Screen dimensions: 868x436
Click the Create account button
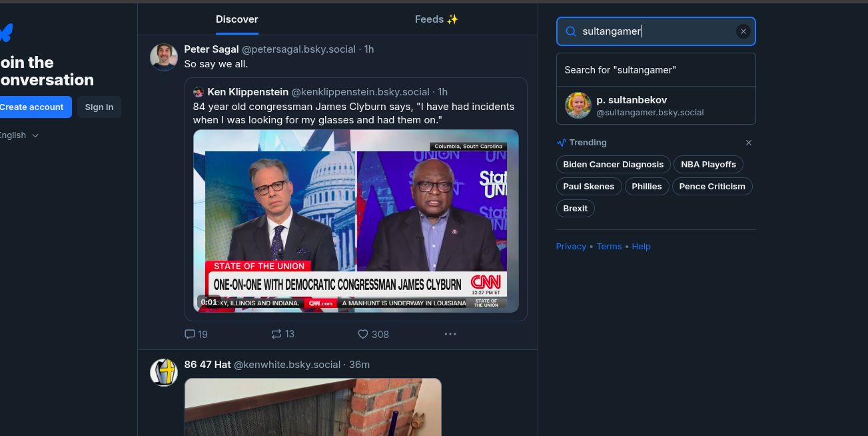coord(32,107)
